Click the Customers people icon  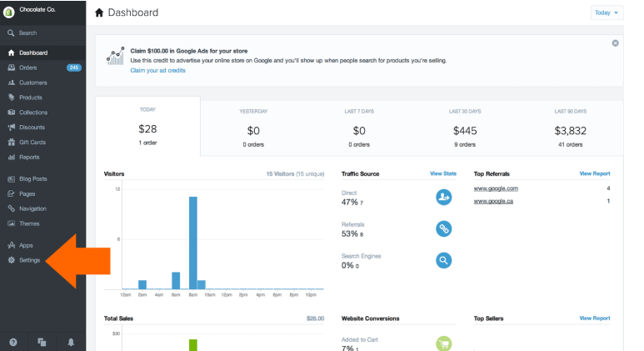11,83
